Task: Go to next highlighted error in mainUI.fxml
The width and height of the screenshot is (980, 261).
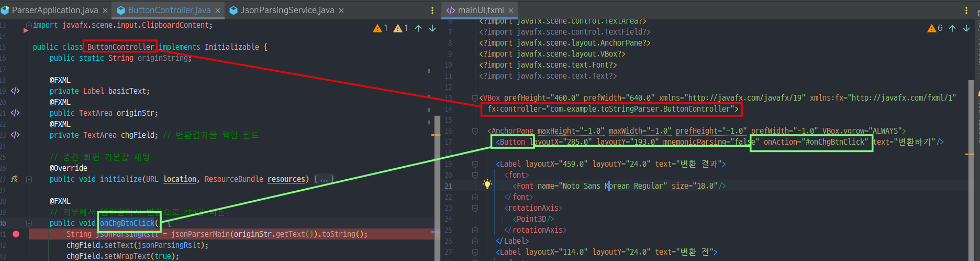Action: [x=966, y=28]
